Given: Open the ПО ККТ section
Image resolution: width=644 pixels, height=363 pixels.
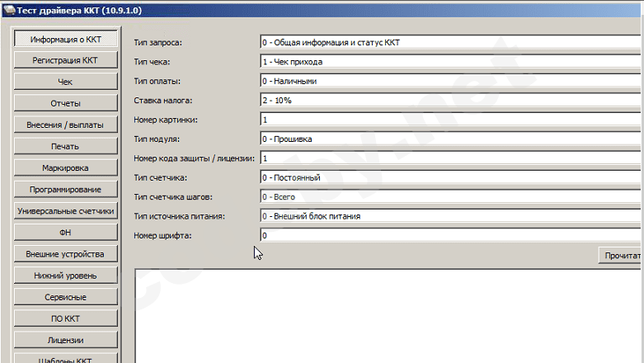Looking at the screenshot, I should coord(66,318).
